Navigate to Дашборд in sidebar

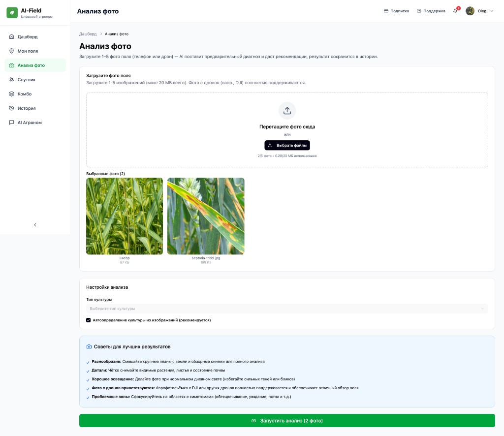[27, 37]
